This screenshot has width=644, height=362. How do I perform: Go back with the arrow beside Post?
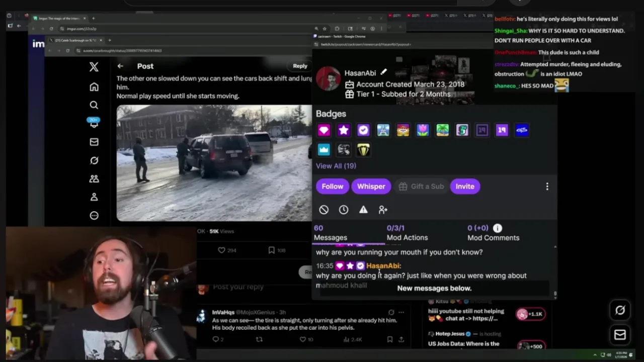click(x=120, y=66)
